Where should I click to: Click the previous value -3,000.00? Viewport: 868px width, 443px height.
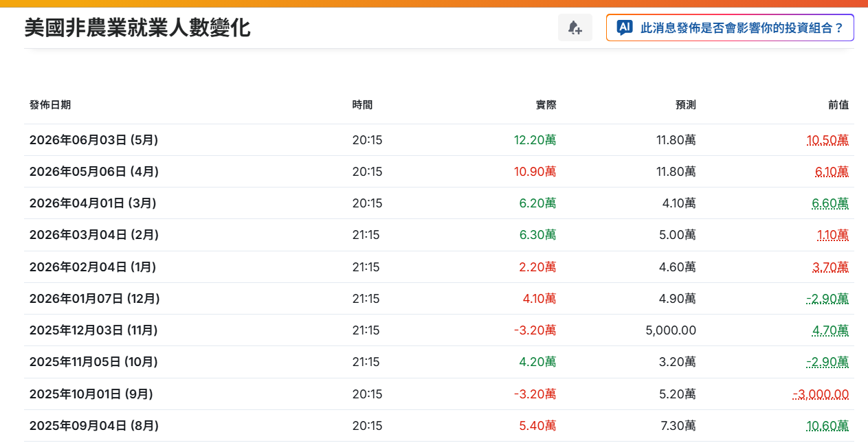821,394
